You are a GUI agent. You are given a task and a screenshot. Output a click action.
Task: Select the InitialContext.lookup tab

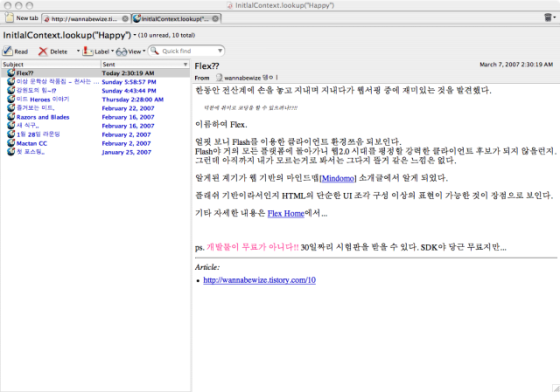click(x=176, y=19)
